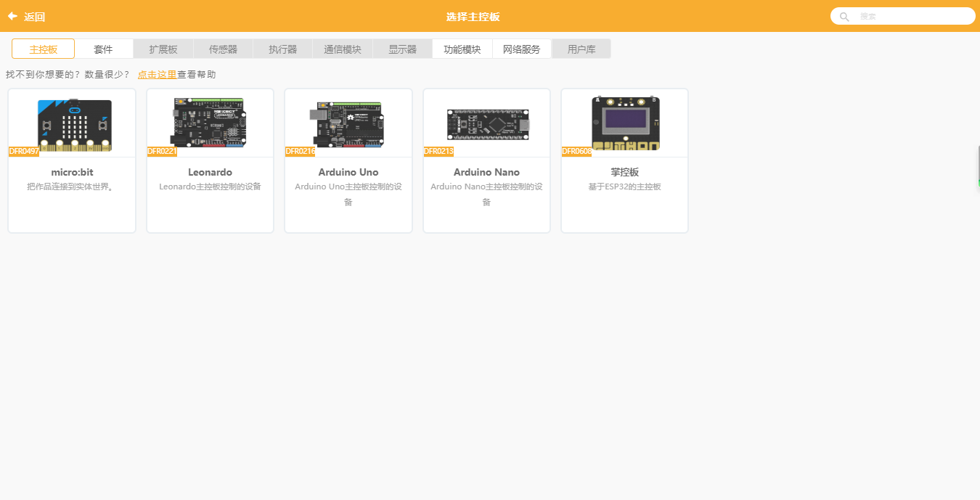
Task: Click the Arduino Uno主控板控制的设备 description
Action: tap(348, 194)
